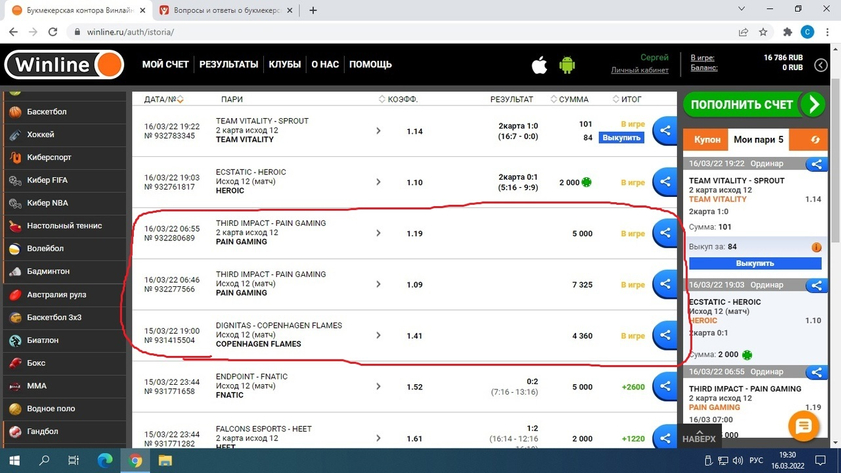Open the orange live chat bubble
The height and width of the screenshot is (473, 841).
point(803,426)
